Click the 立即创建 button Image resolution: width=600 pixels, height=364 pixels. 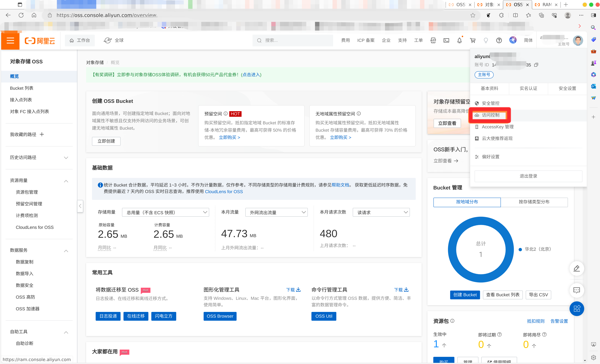[x=106, y=141]
